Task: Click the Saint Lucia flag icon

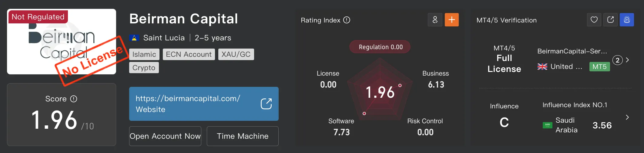Action: 134,38
